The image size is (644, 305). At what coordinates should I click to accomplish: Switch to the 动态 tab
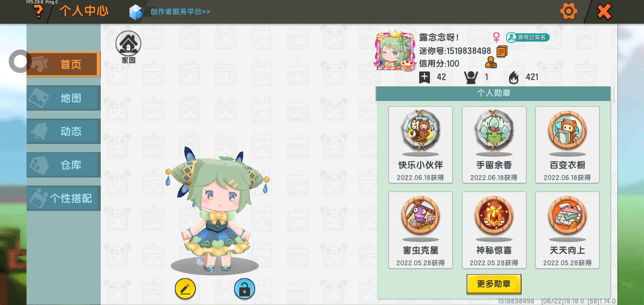(x=64, y=131)
